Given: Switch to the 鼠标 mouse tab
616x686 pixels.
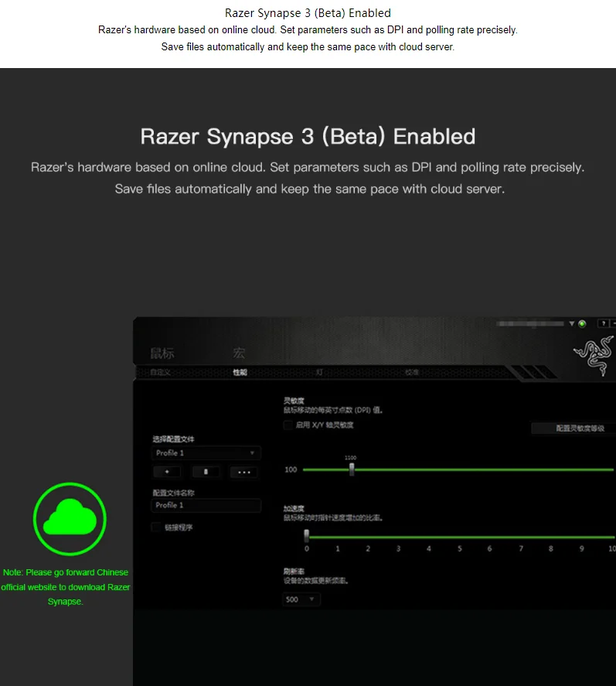Looking at the screenshot, I should 162,353.
